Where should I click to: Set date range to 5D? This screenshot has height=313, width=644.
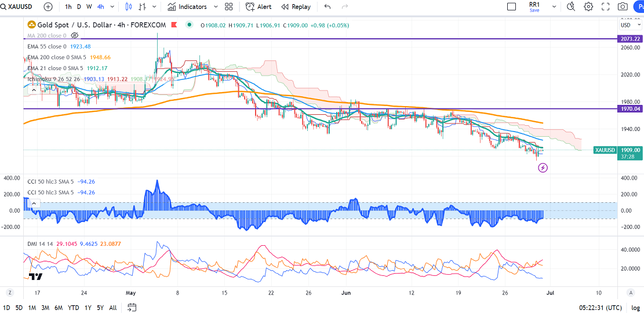(x=19, y=307)
